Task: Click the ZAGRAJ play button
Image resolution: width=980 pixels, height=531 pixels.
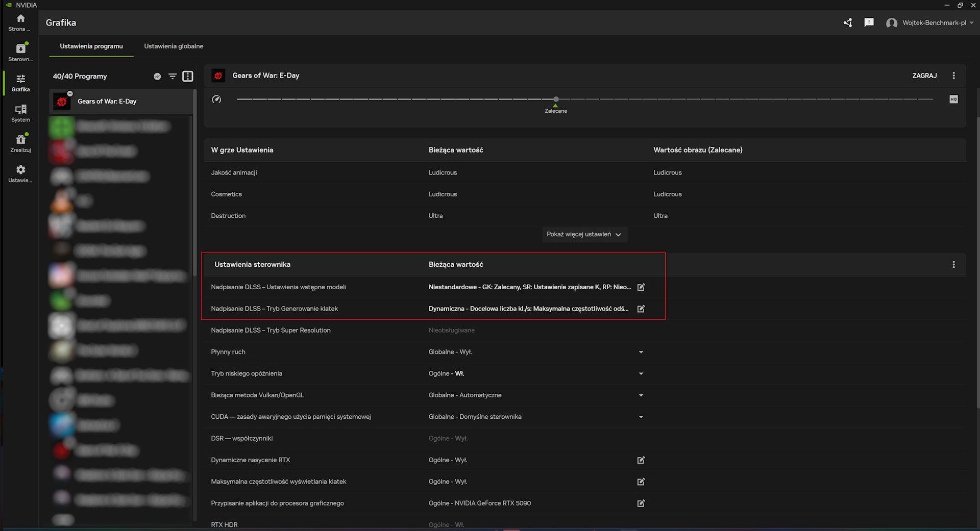Action: click(x=924, y=75)
